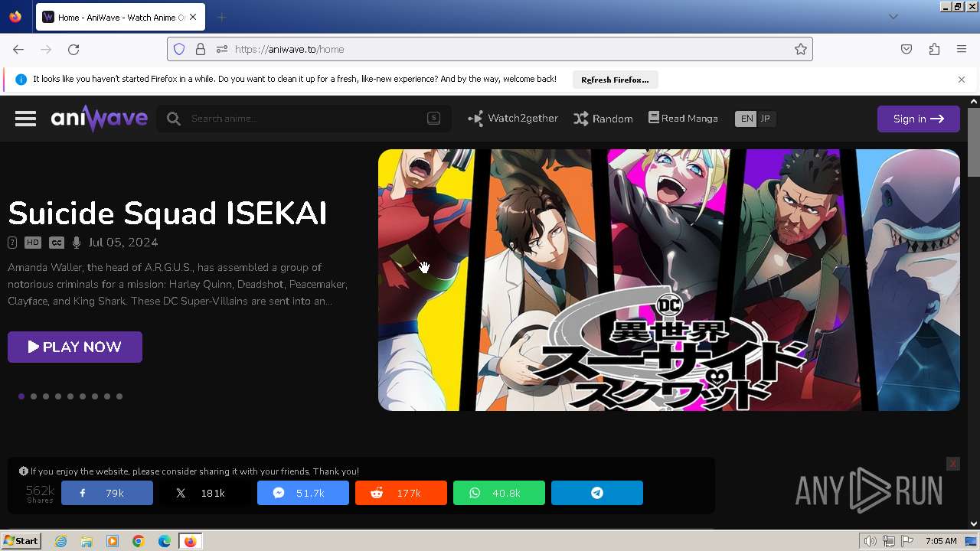Click the tracking protection shield icon
This screenshot has width=980, height=551.
tap(179, 49)
